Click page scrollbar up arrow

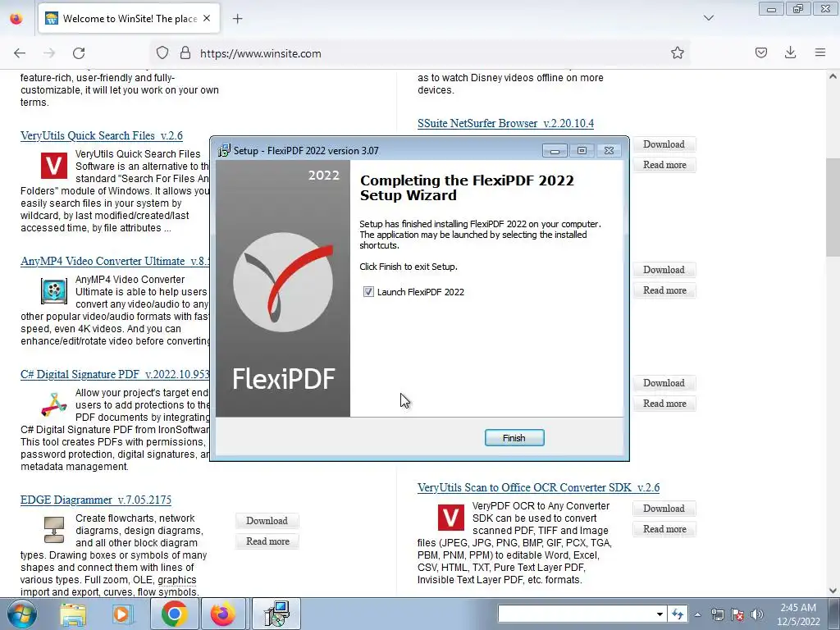833,76
